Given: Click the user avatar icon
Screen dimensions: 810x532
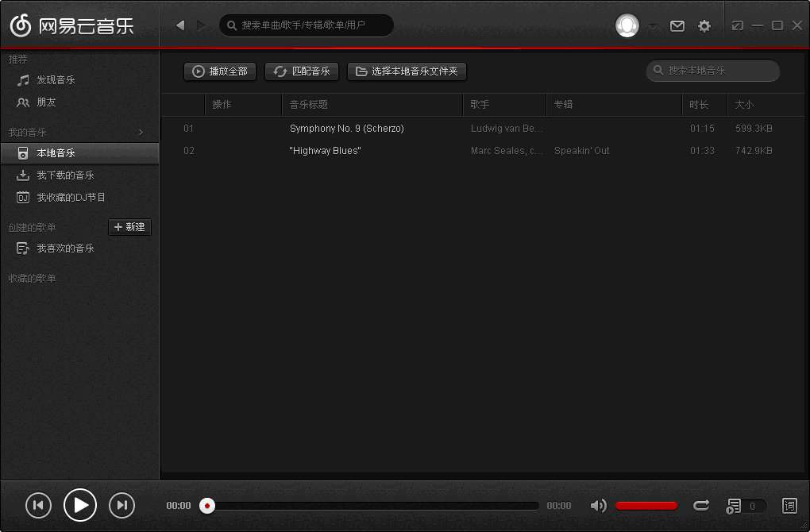Looking at the screenshot, I should [627, 25].
